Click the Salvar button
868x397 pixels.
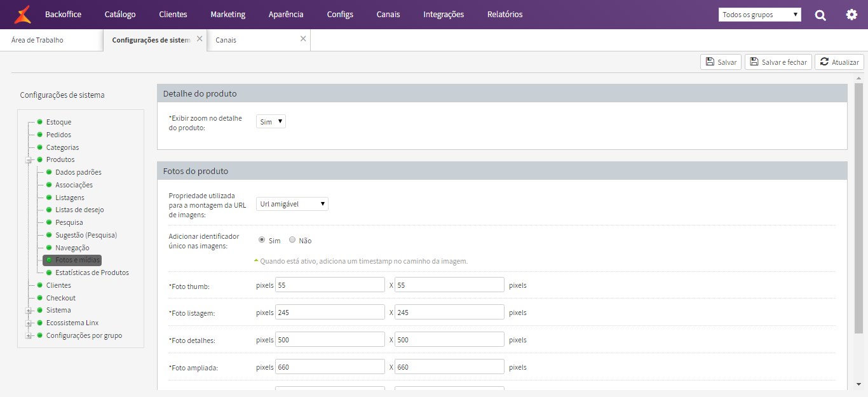coord(721,62)
